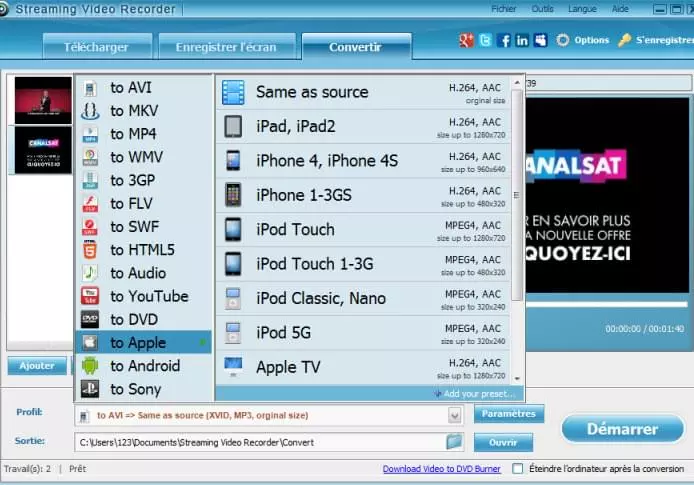694x485 pixels.
Task: Choose the 'to YouTube' icon
Action: (90, 296)
